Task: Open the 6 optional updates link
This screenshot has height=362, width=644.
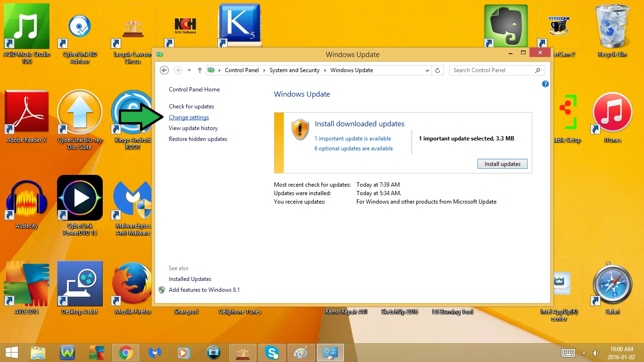Action: (354, 148)
